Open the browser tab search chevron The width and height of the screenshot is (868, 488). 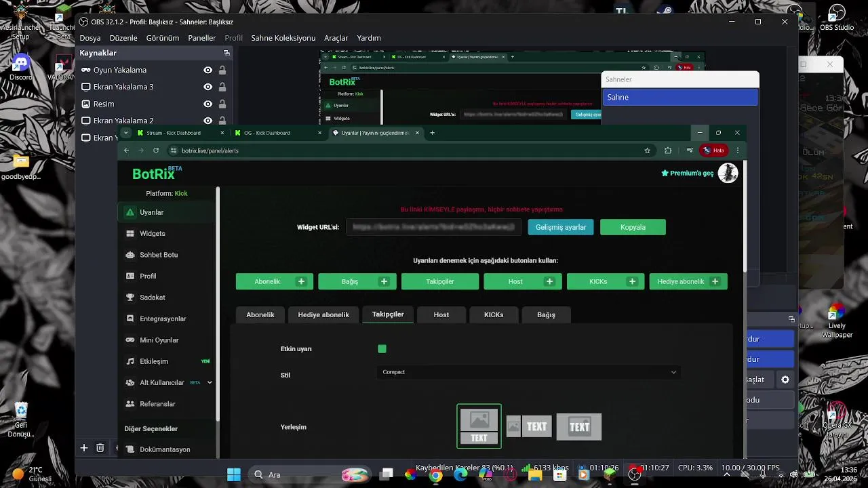tap(126, 133)
